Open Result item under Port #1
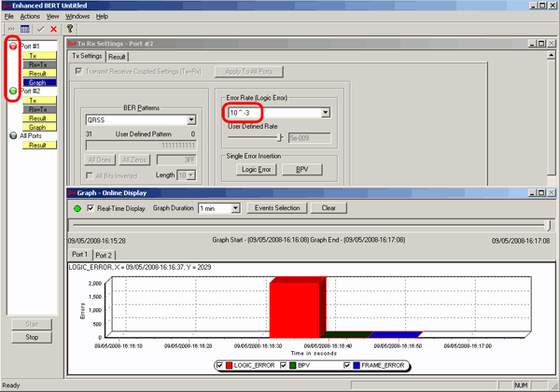Image resolution: width=560 pixels, height=392 pixels. click(39, 74)
